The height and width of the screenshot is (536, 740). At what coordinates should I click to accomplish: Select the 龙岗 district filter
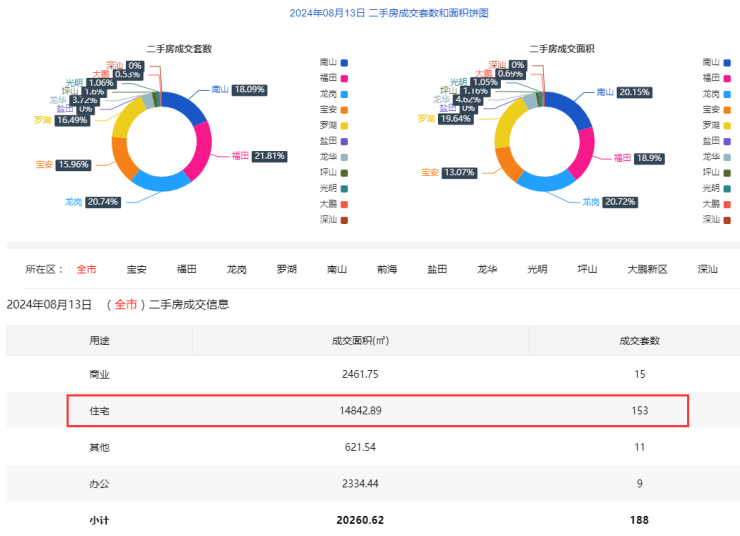click(236, 269)
